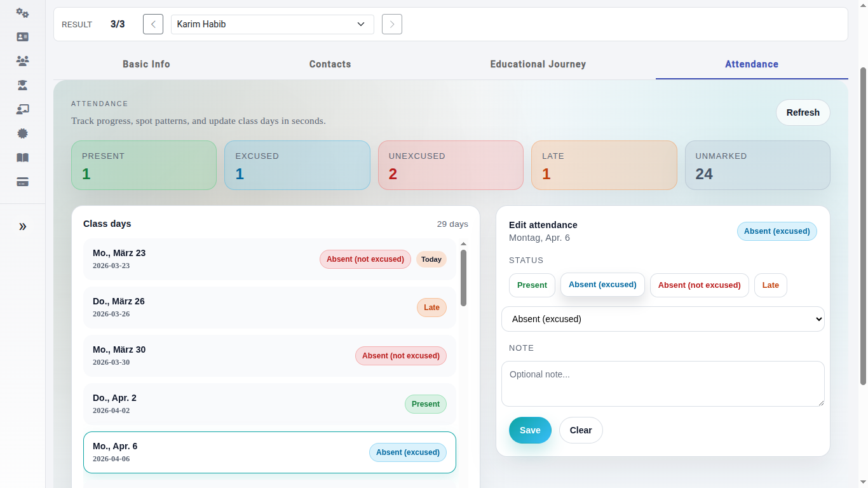Select the Attendance tab
The width and height of the screenshot is (868, 488).
point(752,64)
